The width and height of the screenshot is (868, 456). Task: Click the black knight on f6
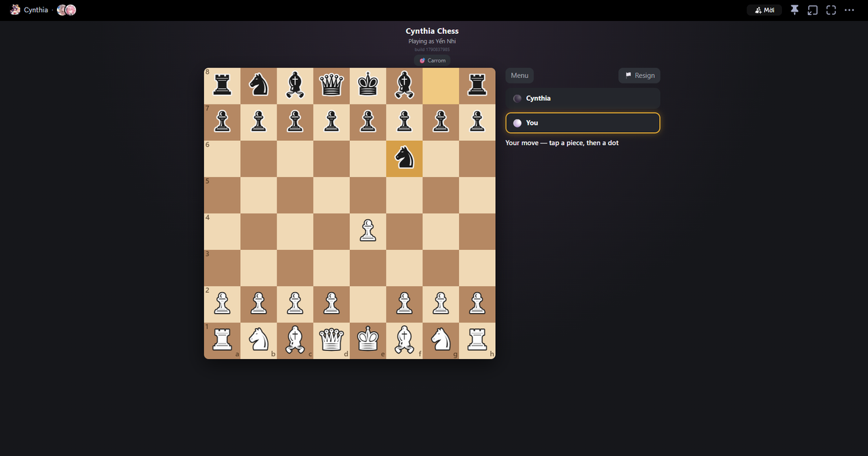[405, 159]
